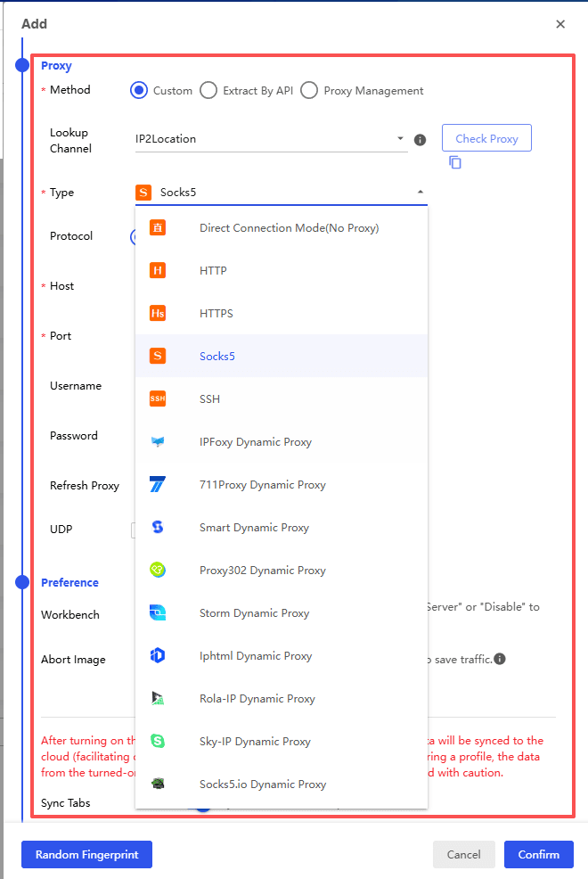The image size is (588, 879).
Task: Click the Lookup Channel info icon
Action: (x=420, y=140)
